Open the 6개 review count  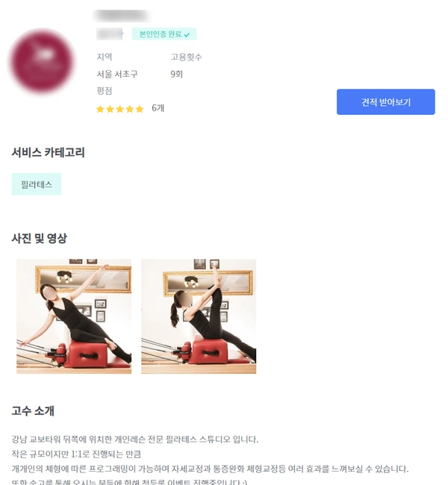point(158,108)
